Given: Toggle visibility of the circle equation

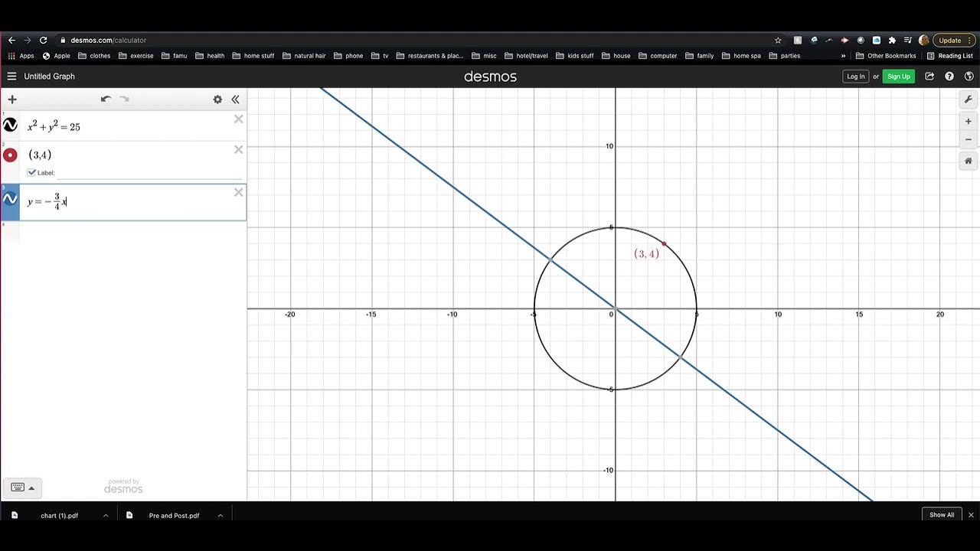Looking at the screenshot, I should point(10,125).
